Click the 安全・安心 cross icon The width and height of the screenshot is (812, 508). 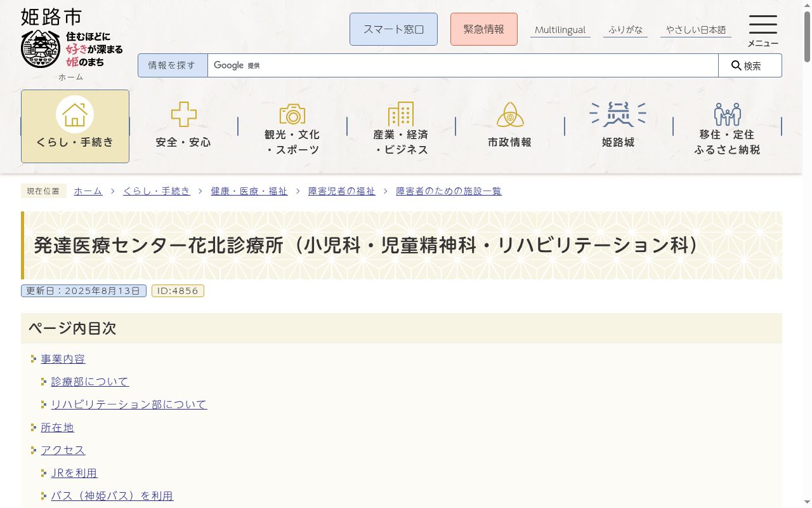(184, 114)
